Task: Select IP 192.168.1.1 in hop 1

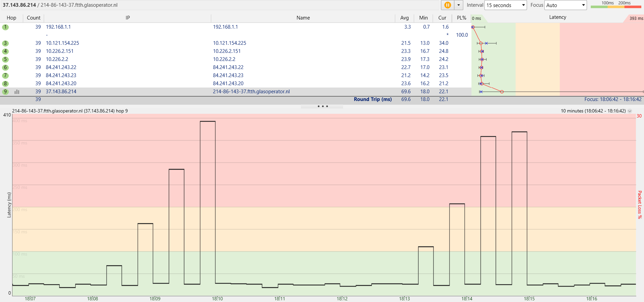Action: click(x=58, y=27)
